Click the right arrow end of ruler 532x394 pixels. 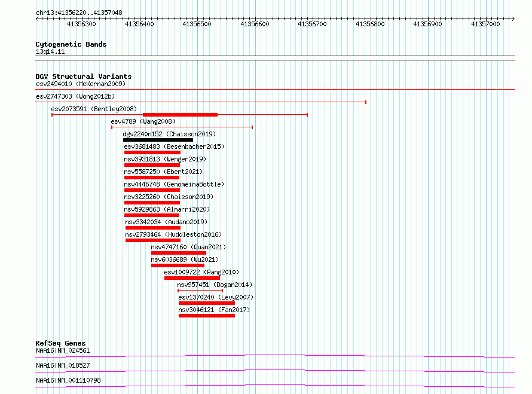(x=513, y=19)
